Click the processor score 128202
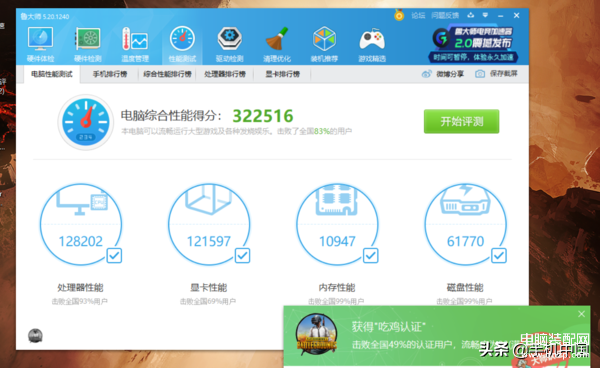The height and width of the screenshot is (368, 600). tap(81, 241)
